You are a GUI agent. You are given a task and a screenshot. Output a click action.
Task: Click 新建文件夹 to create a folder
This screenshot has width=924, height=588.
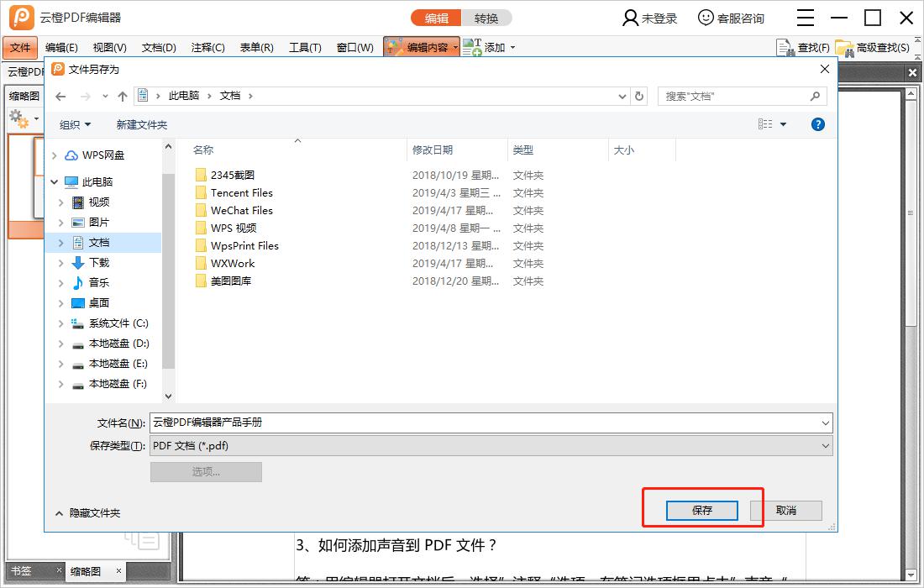coord(141,123)
